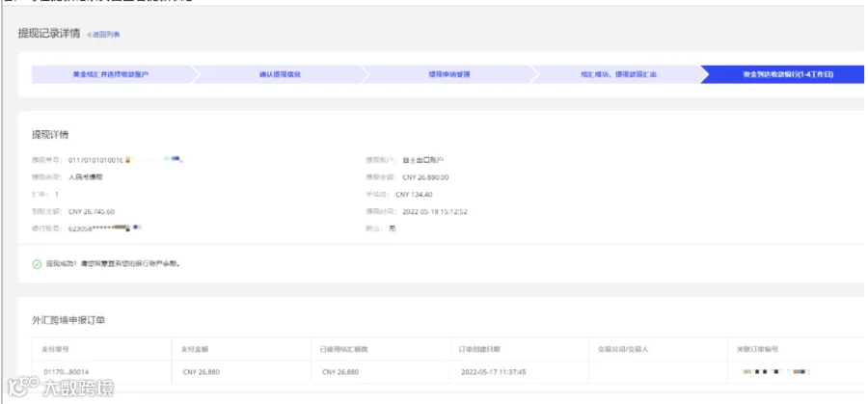Viewport: 868px width, 404px height.
Task: Click the green success checkmark icon
Action: tap(37, 264)
